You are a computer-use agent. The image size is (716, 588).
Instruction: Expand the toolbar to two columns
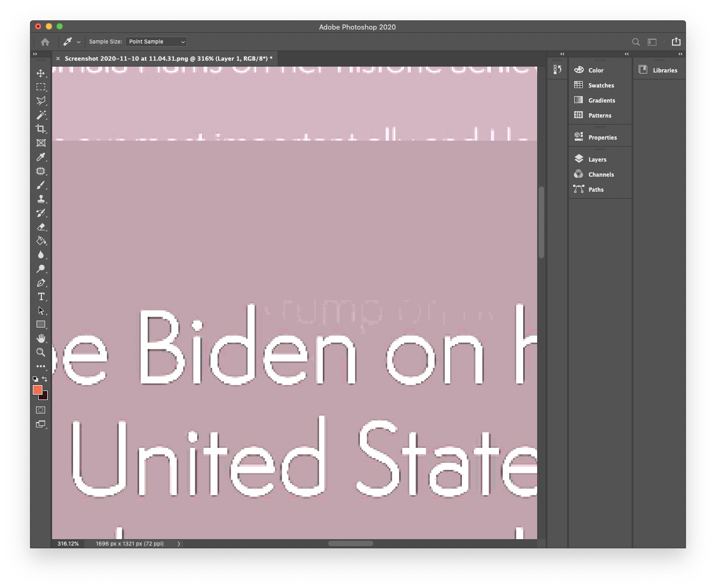pos(35,54)
